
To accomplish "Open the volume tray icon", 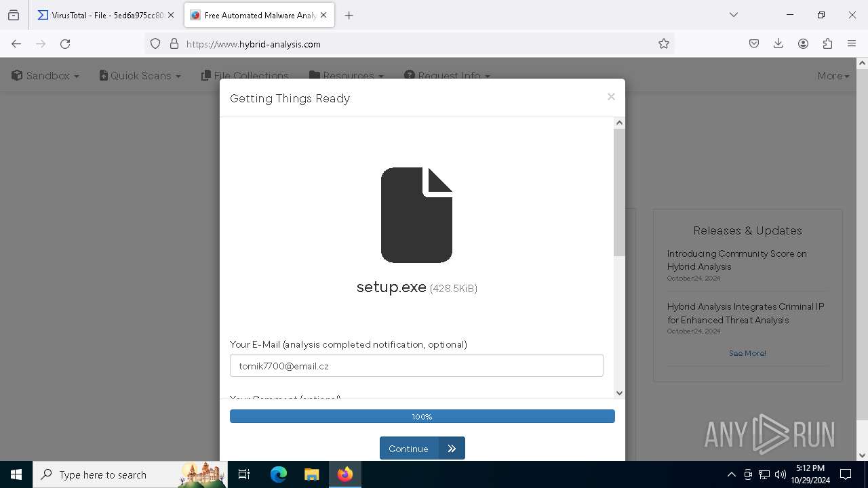I will (781, 474).
